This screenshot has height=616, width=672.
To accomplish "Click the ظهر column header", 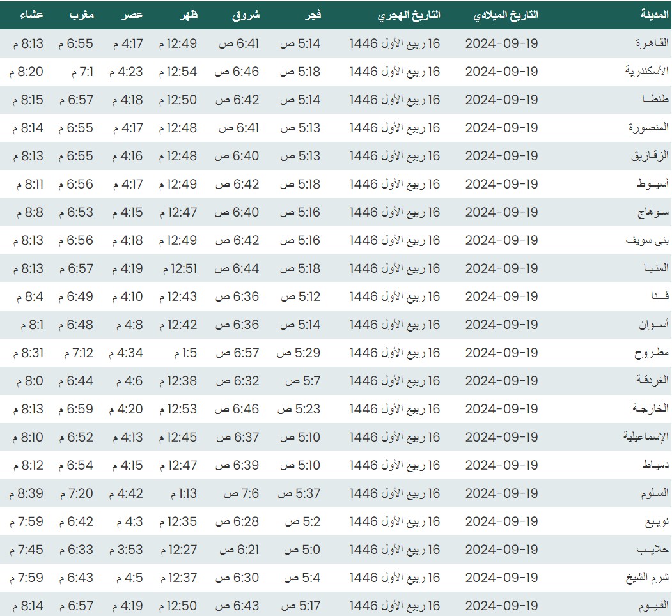I will (x=188, y=15).
